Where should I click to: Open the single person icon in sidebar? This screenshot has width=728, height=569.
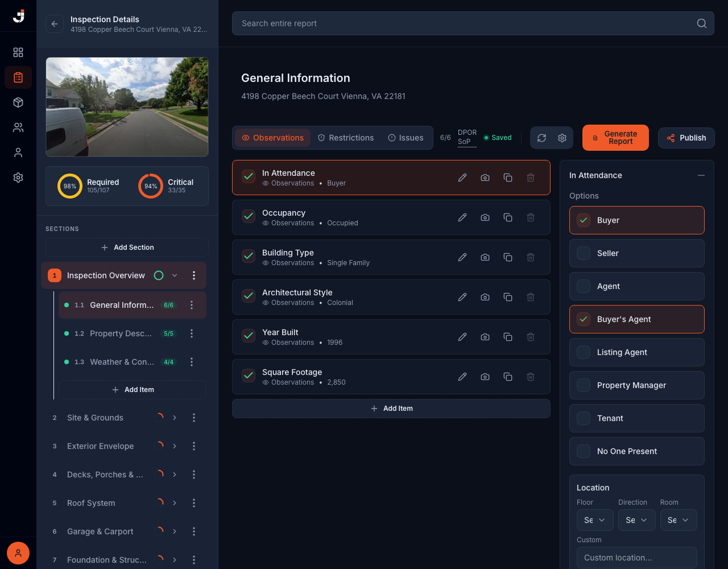click(18, 152)
